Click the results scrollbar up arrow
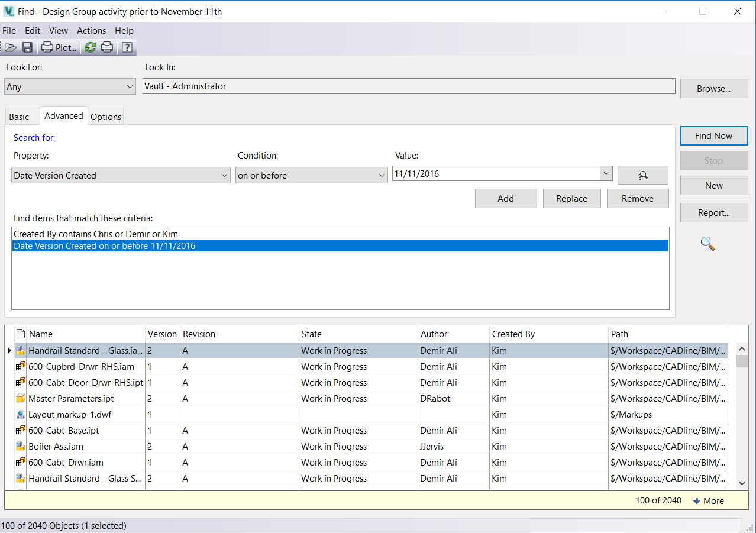 (x=742, y=348)
